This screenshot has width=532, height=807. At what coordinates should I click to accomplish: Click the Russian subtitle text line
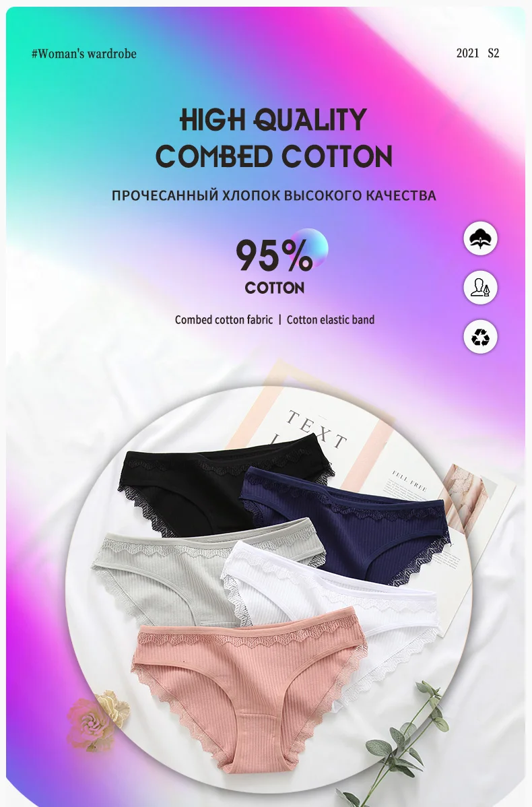click(x=273, y=195)
